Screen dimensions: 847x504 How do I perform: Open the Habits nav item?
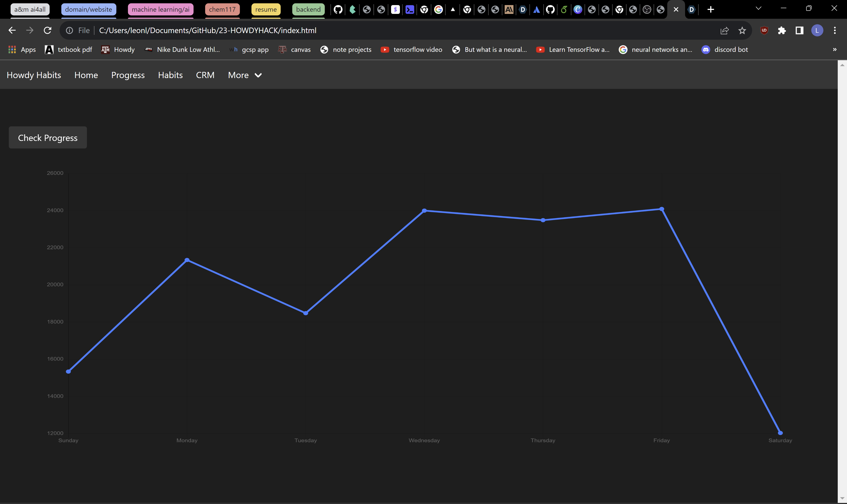click(x=170, y=75)
